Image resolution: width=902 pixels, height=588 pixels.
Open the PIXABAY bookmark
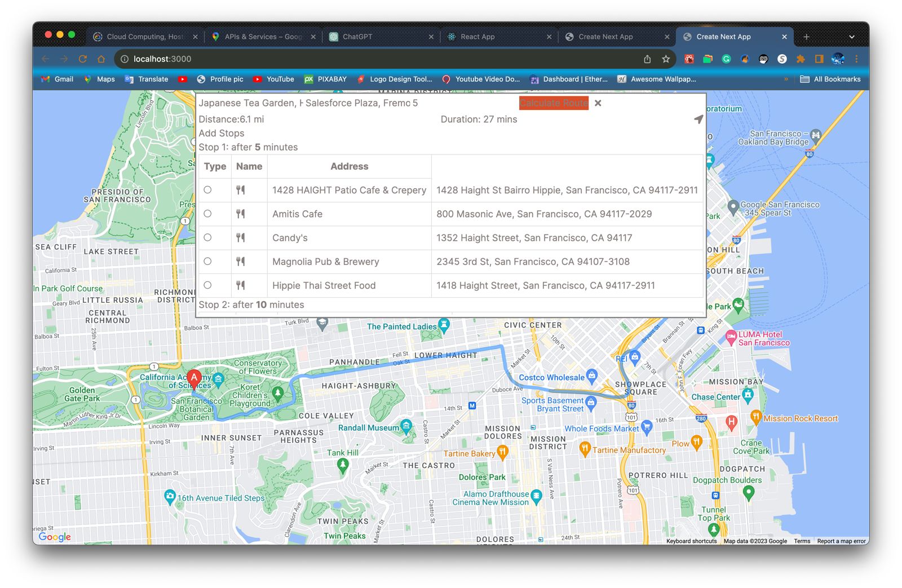(x=325, y=79)
